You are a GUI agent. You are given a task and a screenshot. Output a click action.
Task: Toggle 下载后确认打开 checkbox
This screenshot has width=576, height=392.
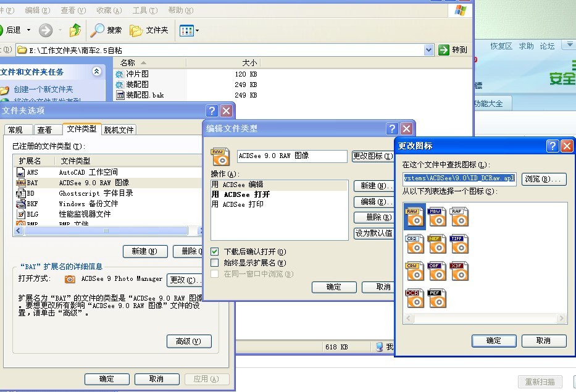[x=214, y=252]
